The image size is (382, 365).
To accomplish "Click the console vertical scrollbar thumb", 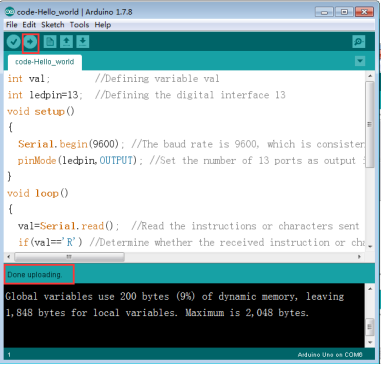I will coord(370,326).
